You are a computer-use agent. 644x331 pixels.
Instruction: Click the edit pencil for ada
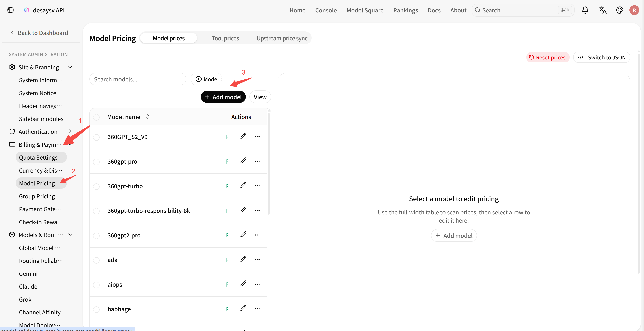(243, 259)
